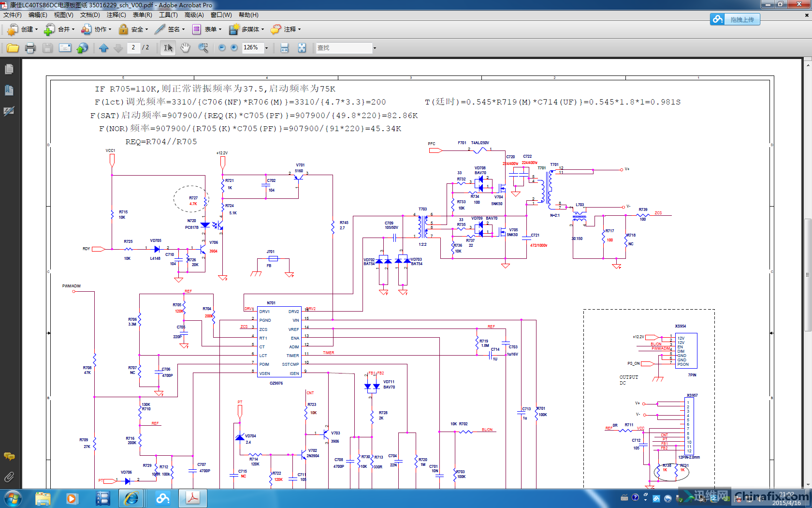Open the Find (查找) options dropdown arrow
Image resolution: width=812 pixels, height=508 pixels.
coord(375,48)
